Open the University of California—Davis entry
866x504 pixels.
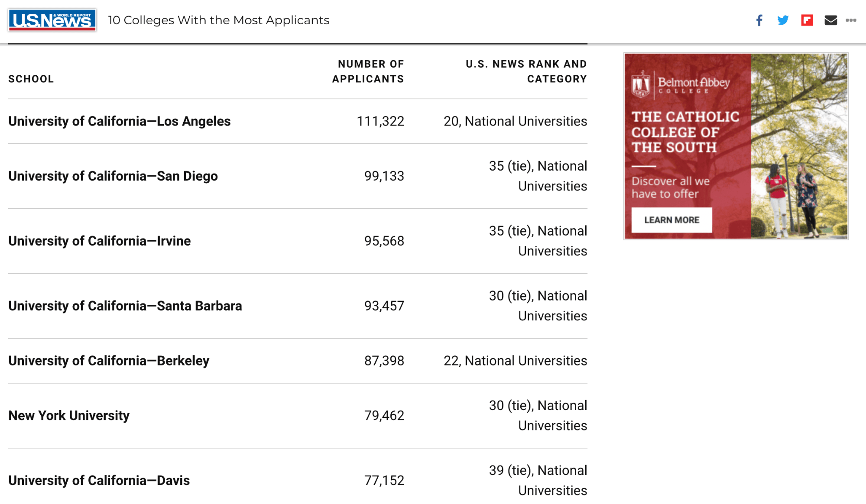(x=98, y=480)
